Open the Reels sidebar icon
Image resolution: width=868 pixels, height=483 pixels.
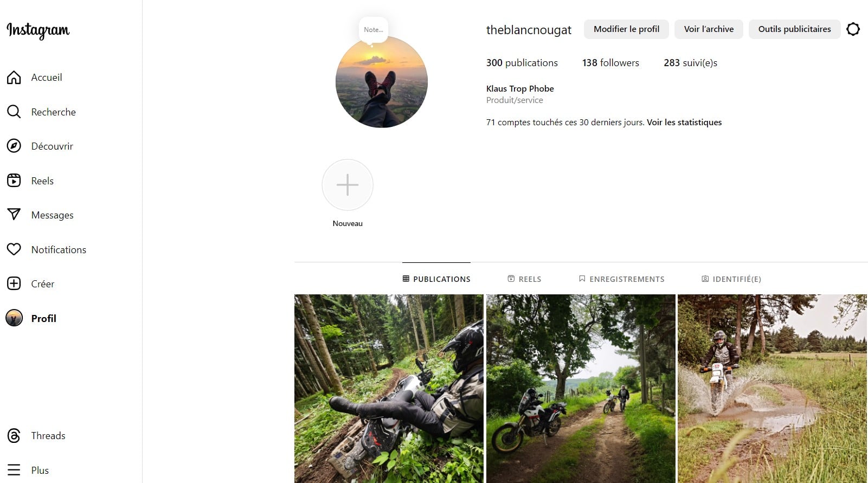click(14, 181)
